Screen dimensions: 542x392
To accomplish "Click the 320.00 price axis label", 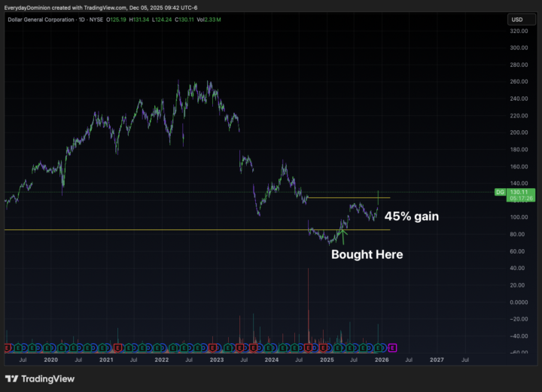I will click(519, 31).
